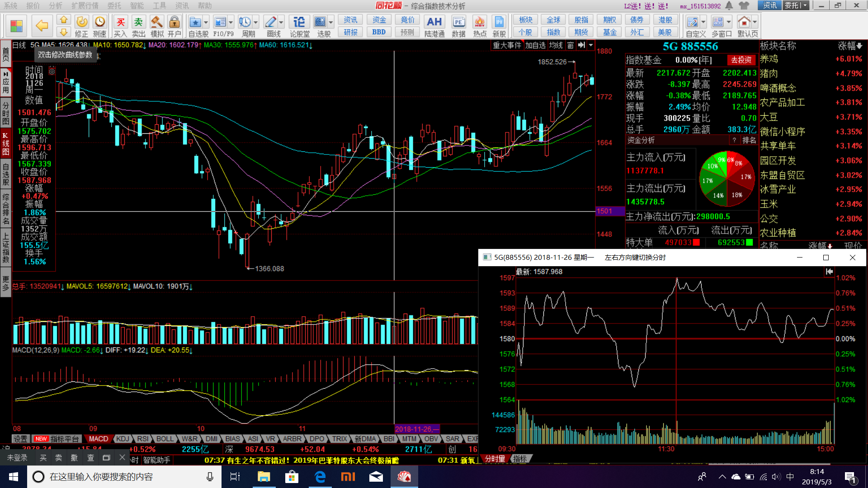
Task: Click the 设置 indicator settings button
Action: pos(20,439)
